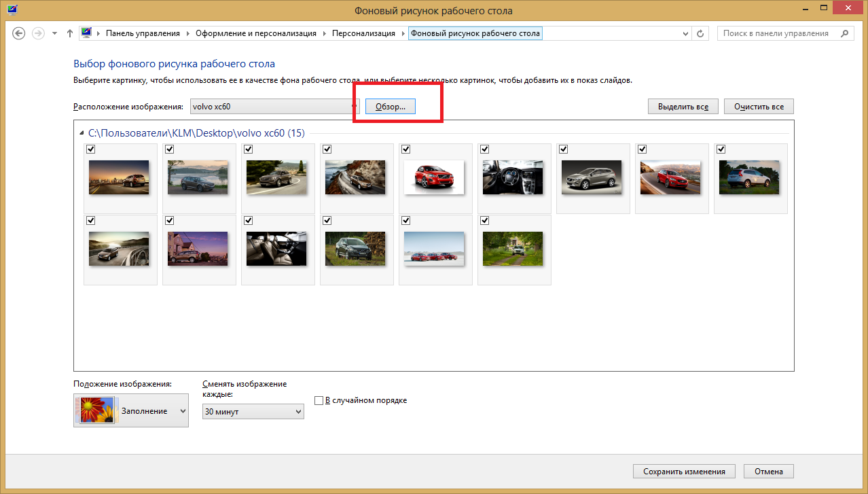
Task: Click the Up directory arrow
Action: pos(70,33)
